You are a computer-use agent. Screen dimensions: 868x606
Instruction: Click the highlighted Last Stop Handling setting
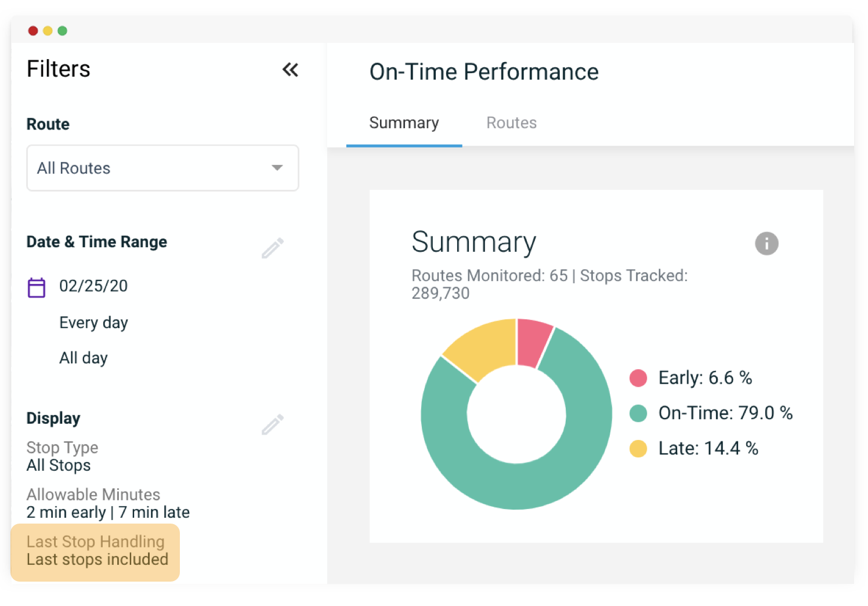[95, 553]
